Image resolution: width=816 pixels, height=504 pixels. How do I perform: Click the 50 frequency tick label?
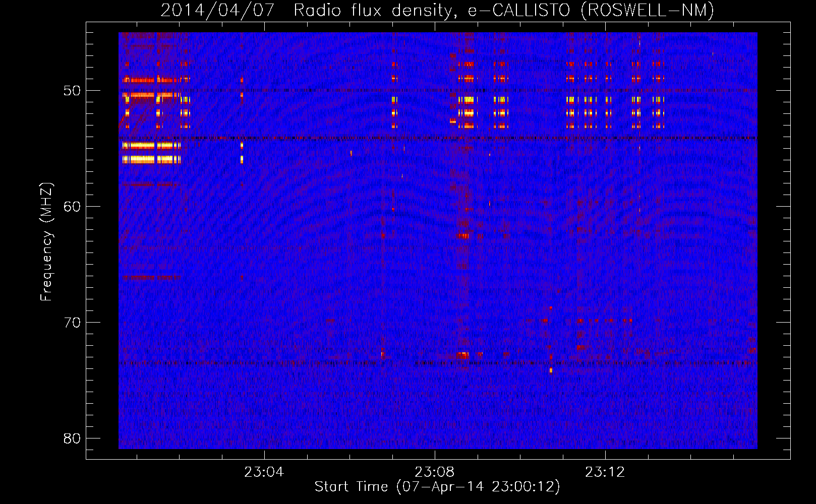point(72,91)
